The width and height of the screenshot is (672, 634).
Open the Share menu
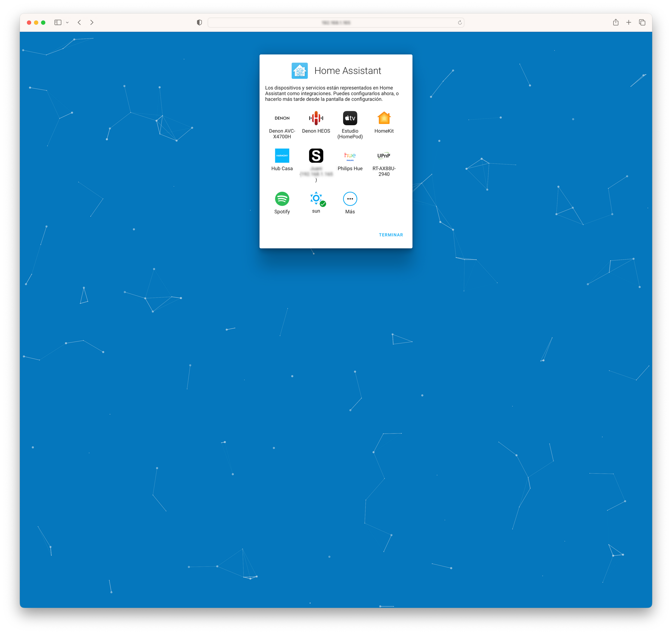[x=616, y=22]
